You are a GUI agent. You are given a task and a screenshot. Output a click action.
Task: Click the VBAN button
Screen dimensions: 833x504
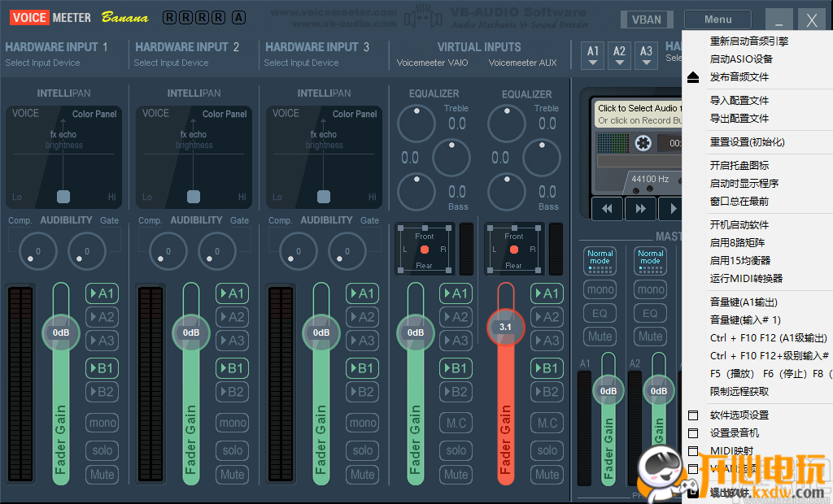(x=647, y=20)
